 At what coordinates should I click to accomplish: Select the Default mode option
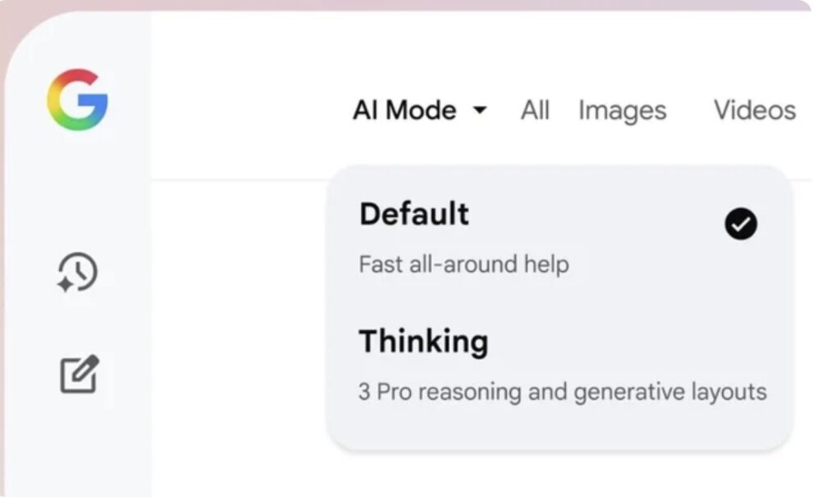[x=414, y=215]
